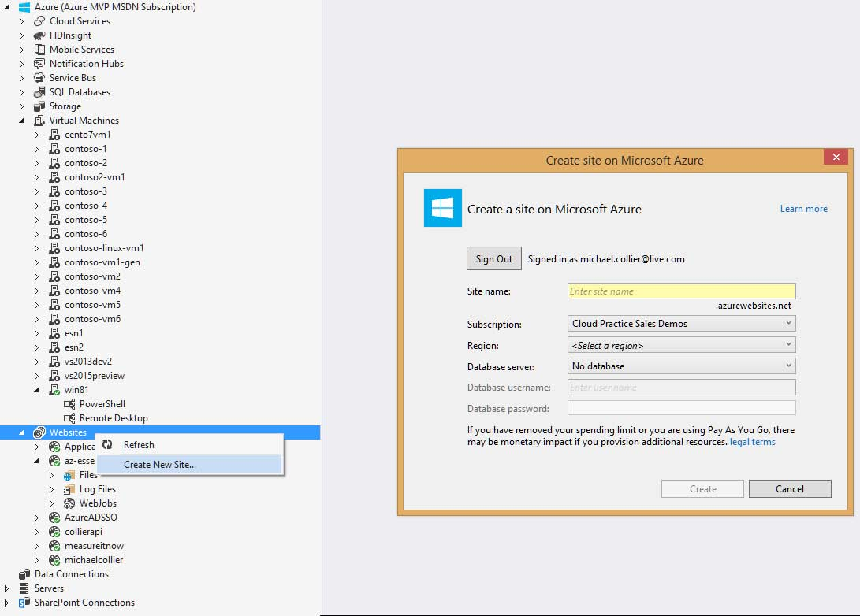Choose Create New Site from context menu

click(x=160, y=465)
